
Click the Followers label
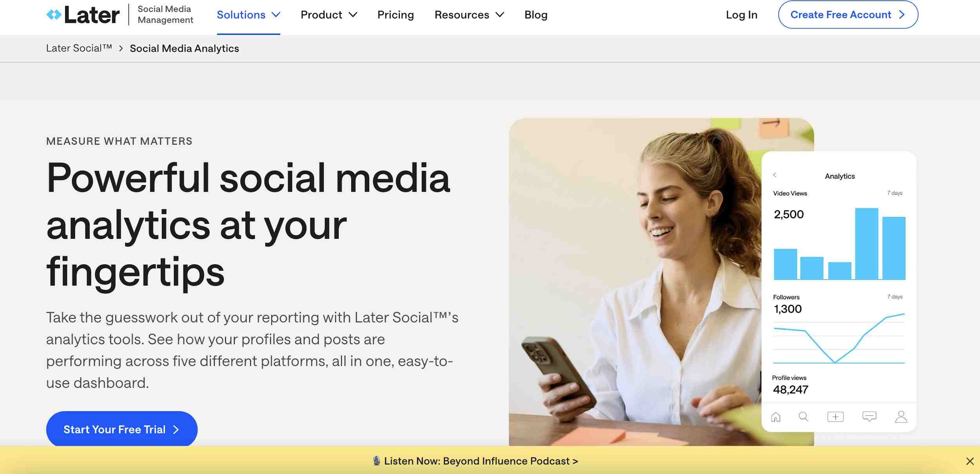tap(786, 297)
